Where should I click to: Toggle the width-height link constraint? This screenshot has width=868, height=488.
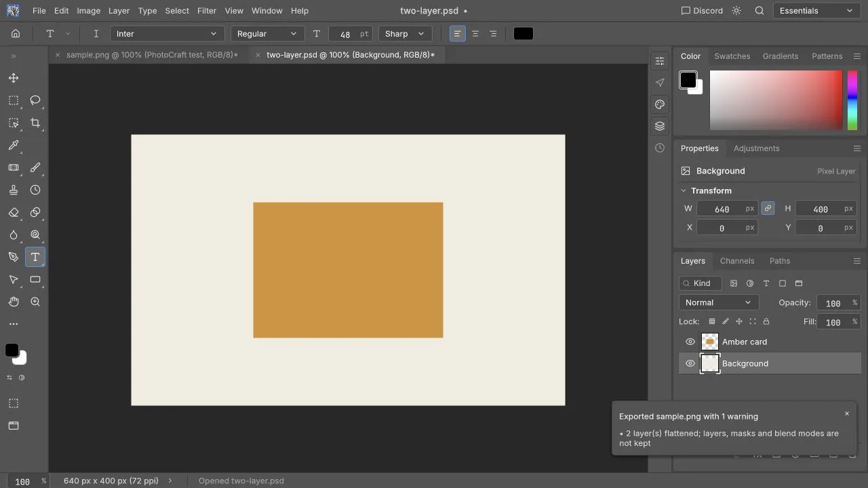[x=768, y=209]
